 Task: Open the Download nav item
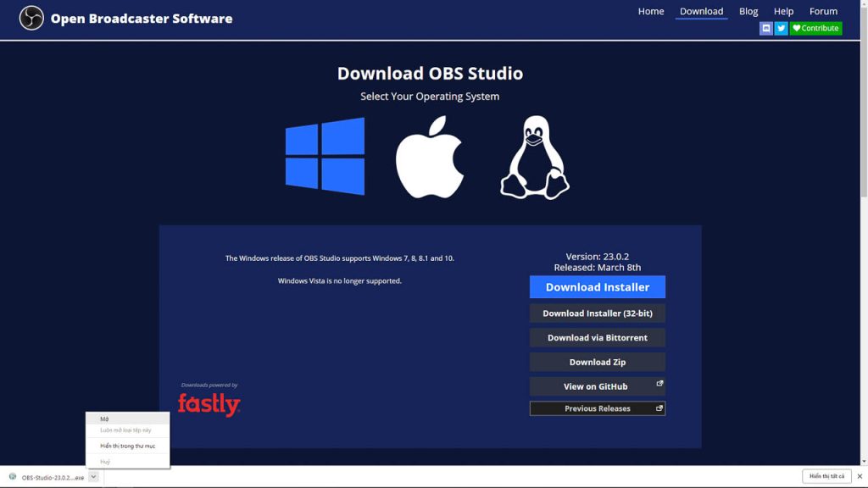[x=701, y=11]
